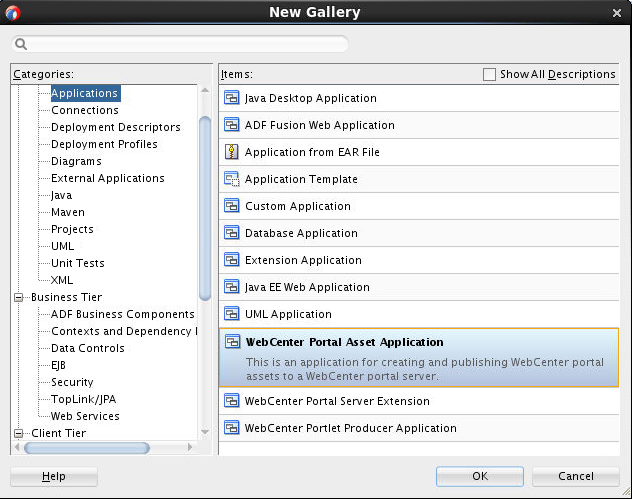632x499 pixels.
Task: Select the Business Tier label
Action: coord(67,297)
